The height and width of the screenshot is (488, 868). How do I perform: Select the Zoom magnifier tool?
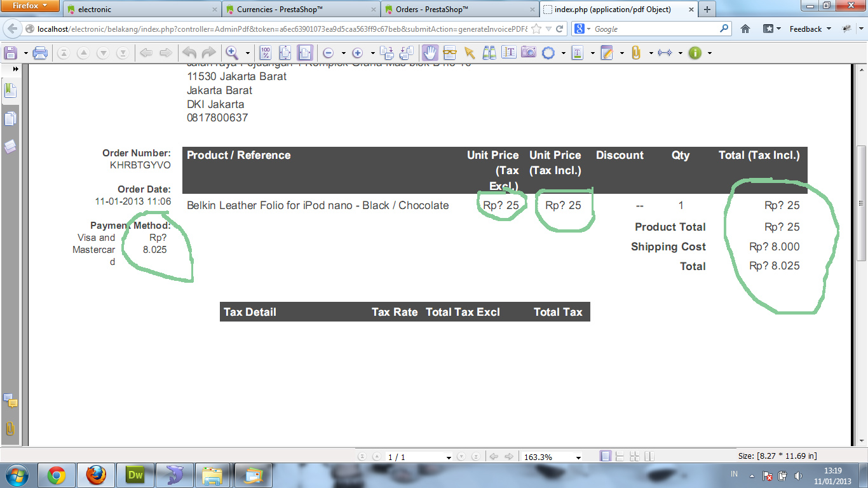232,53
